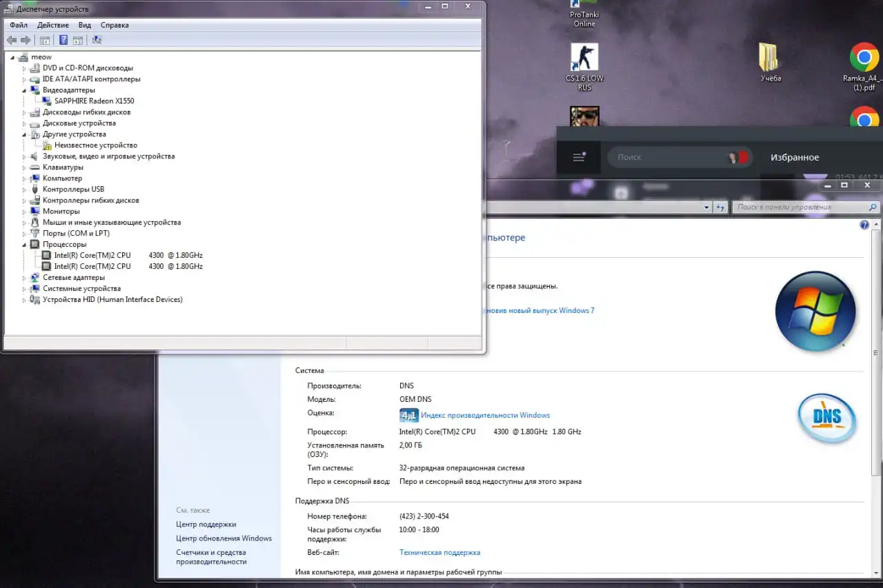Click the Поиск в панели управления field

point(805,207)
